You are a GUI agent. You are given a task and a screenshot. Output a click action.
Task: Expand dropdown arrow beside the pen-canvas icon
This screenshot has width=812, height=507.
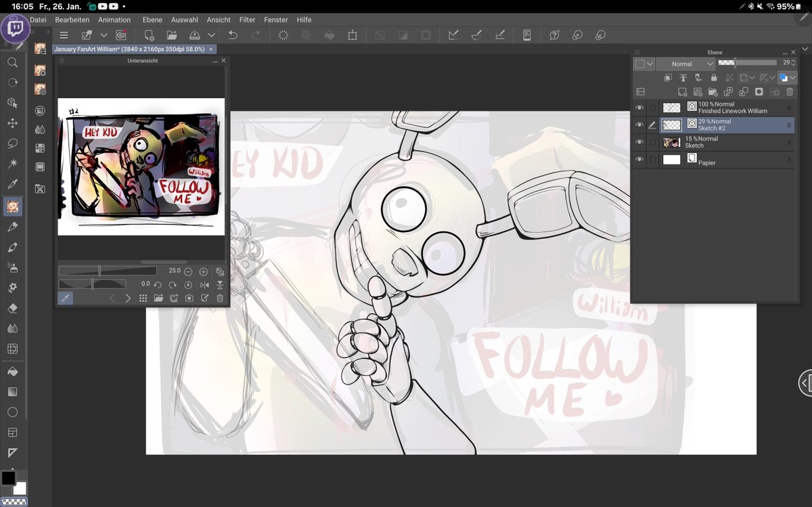click(x=104, y=35)
